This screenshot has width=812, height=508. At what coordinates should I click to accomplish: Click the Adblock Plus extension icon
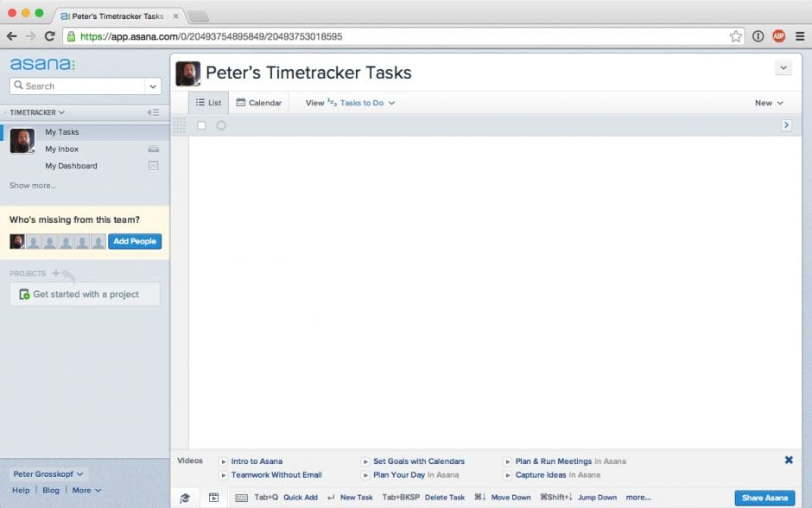tap(778, 36)
